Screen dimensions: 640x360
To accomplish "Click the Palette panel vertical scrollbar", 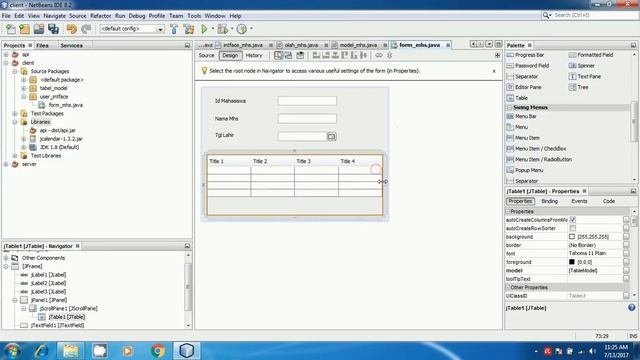I will click(x=634, y=121).
